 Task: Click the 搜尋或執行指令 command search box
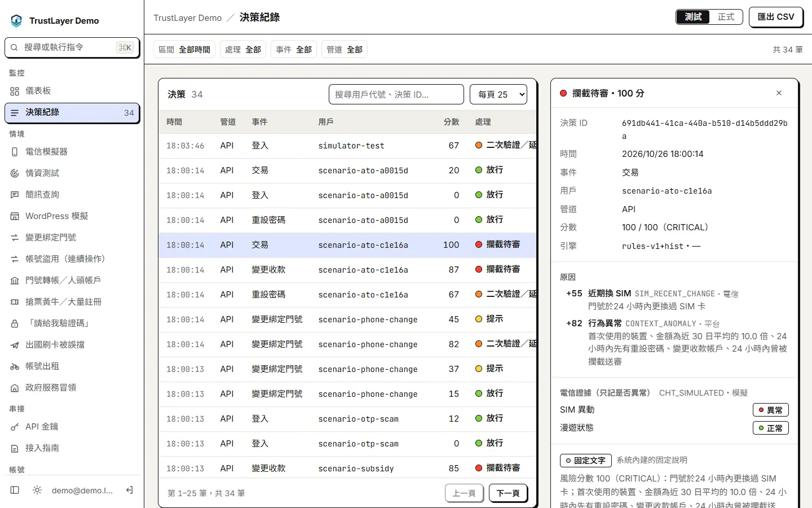(x=72, y=47)
